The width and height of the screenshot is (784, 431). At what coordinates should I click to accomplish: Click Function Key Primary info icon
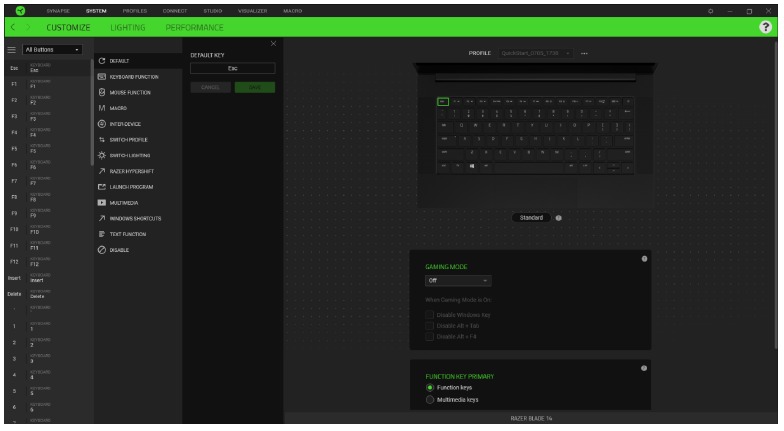644,368
